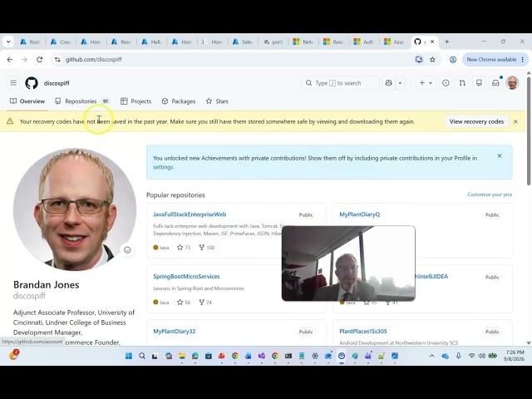
Task: Open Windows taskbar search
Action: [142, 356]
